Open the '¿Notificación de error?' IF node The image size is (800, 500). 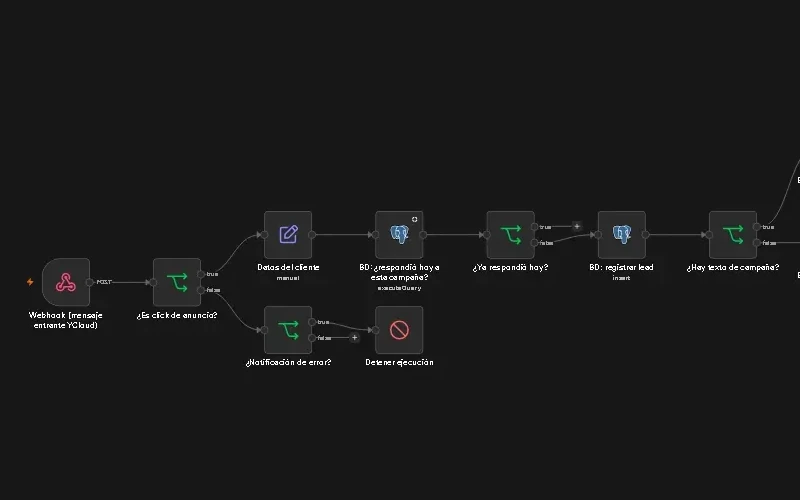pos(288,330)
